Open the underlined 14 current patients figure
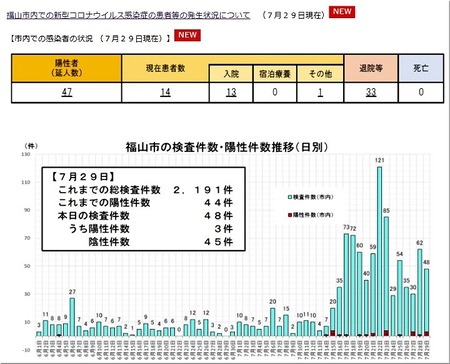This screenshot has height=364, width=450. 165,92
